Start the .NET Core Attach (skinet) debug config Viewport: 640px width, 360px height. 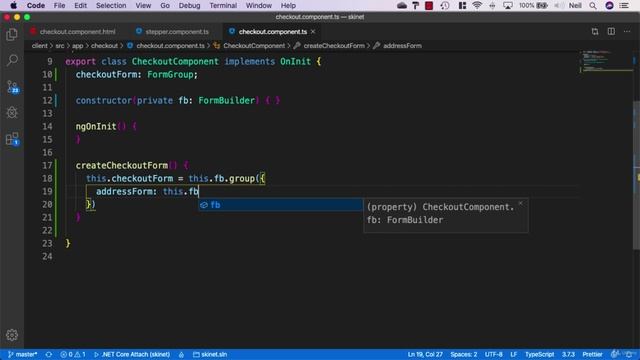pyautogui.click(x=132, y=354)
